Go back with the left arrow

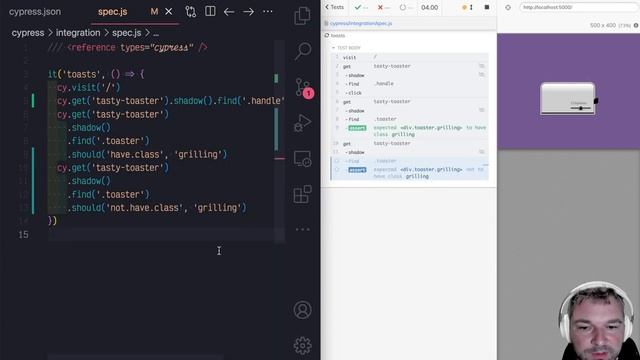click(229, 12)
